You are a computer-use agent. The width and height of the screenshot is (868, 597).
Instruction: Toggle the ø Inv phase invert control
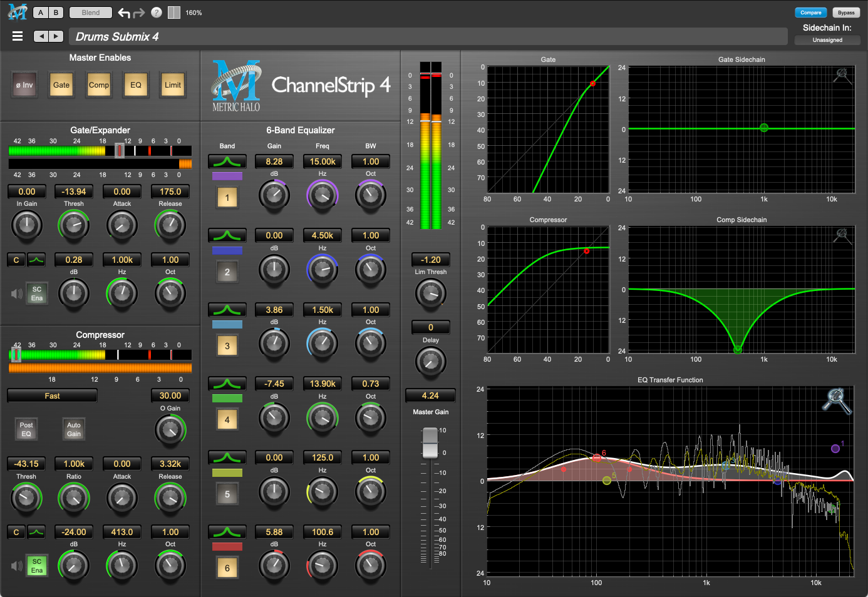pyautogui.click(x=24, y=84)
